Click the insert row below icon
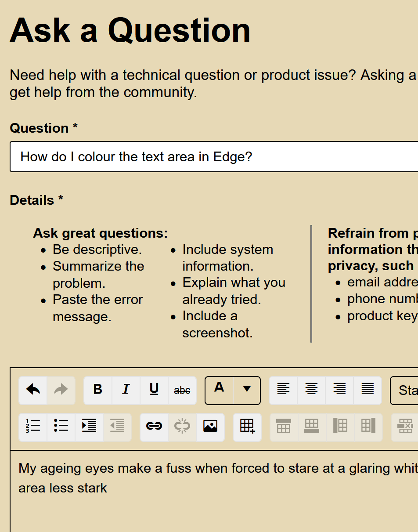 312,427
